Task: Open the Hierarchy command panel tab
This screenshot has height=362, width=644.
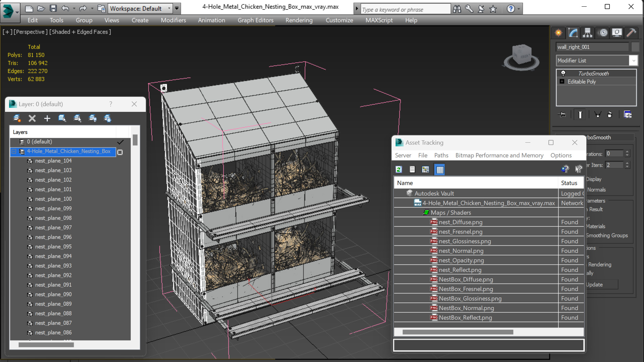Action: coord(587,33)
